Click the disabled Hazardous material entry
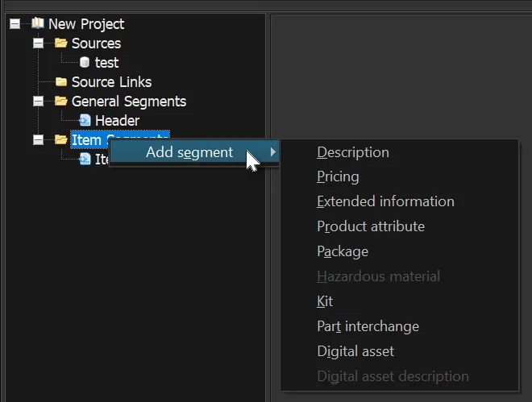Image resolution: width=532 pixels, height=402 pixels. tap(399, 276)
